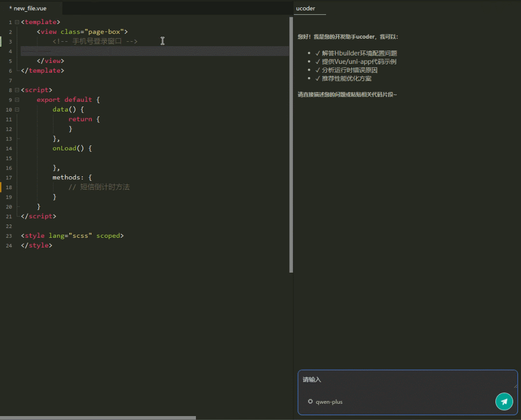This screenshot has height=420, width=521.
Task: Place cursor on empty line 15
Action: (147, 158)
